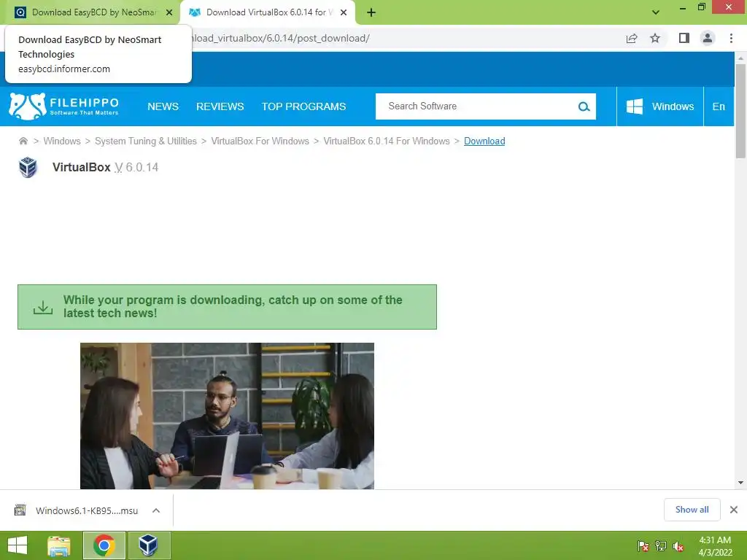Viewport: 747px width, 560px height.
Task: Open the Windows Start button
Action: (18, 545)
